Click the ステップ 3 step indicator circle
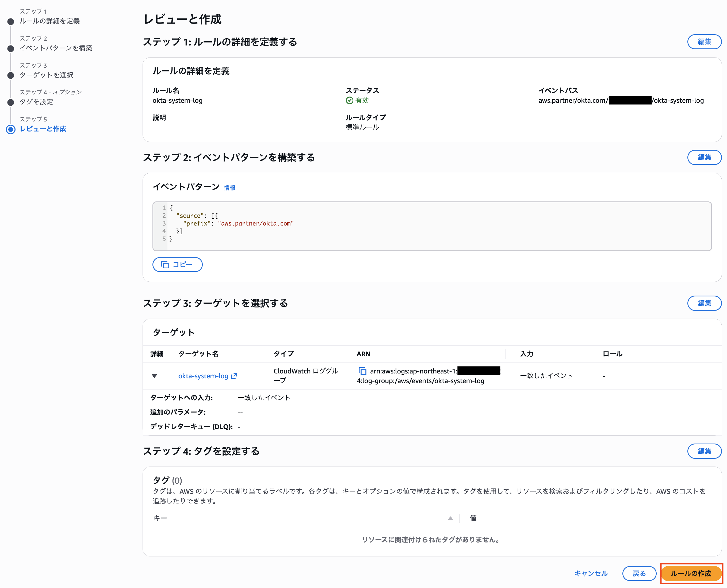Viewport: 727px width, 588px height. [x=10, y=75]
